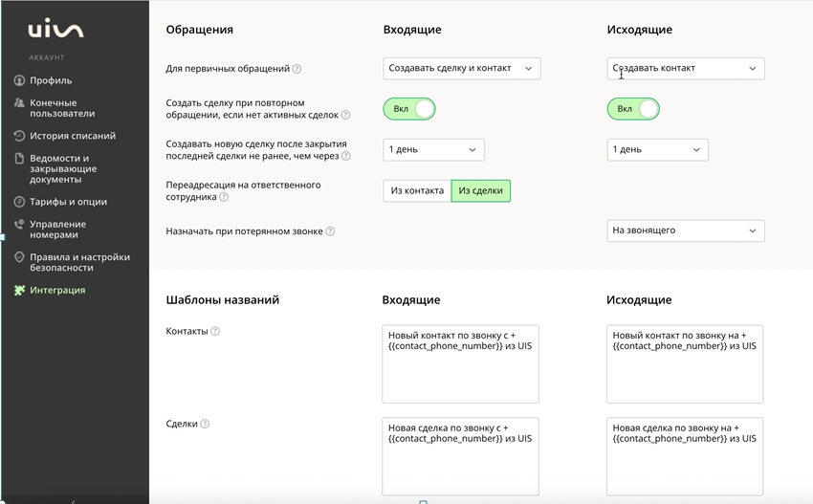Open outgoing Создавать контакт dropdown
The width and height of the screenshot is (813, 504).
(x=685, y=69)
